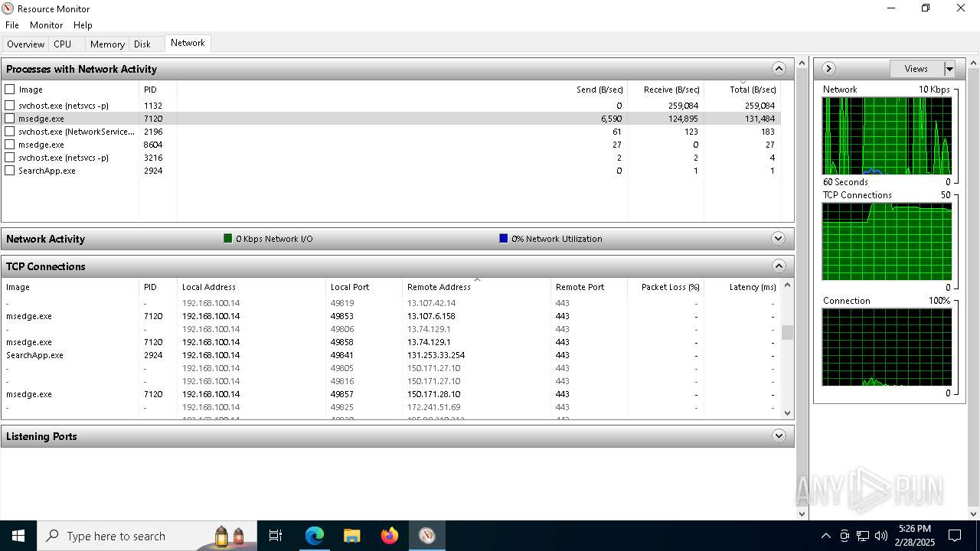Expand the Network Activity section
This screenshot has width=980, height=551.
(x=779, y=239)
